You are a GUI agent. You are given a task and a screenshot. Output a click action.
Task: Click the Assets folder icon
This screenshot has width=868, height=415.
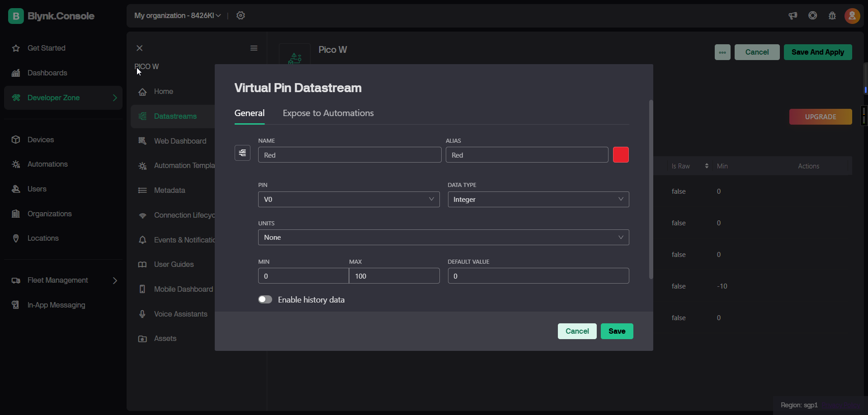(142, 339)
